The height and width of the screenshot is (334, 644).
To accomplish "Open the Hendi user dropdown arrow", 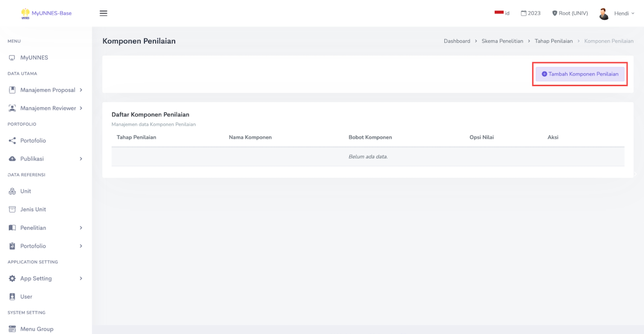I will pyautogui.click(x=633, y=13).
